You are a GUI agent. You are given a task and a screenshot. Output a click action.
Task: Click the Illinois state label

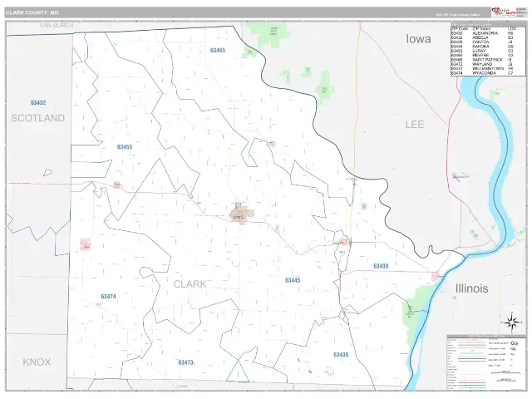471,288
